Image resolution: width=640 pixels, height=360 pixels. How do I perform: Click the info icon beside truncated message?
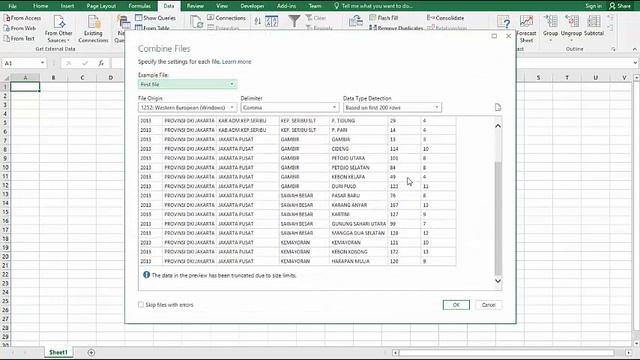click(x=146, y=275)
